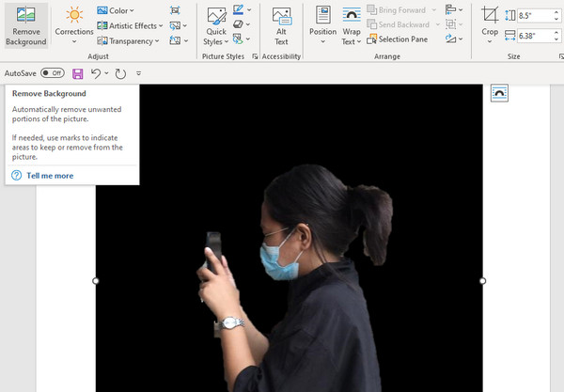This screenshot has height=392, width=564.
Task: Open the Artistic Effects dropdown
Action: (x=135, y=25)
